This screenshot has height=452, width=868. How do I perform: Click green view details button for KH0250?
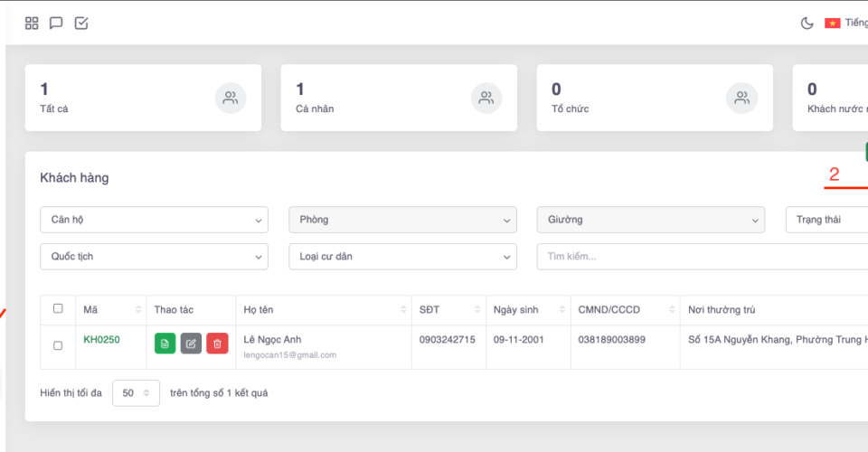tap(165, 344)
